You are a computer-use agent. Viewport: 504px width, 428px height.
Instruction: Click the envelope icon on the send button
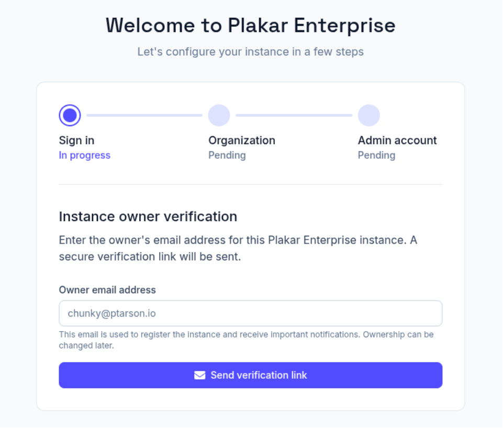click(x=199, y=375)
